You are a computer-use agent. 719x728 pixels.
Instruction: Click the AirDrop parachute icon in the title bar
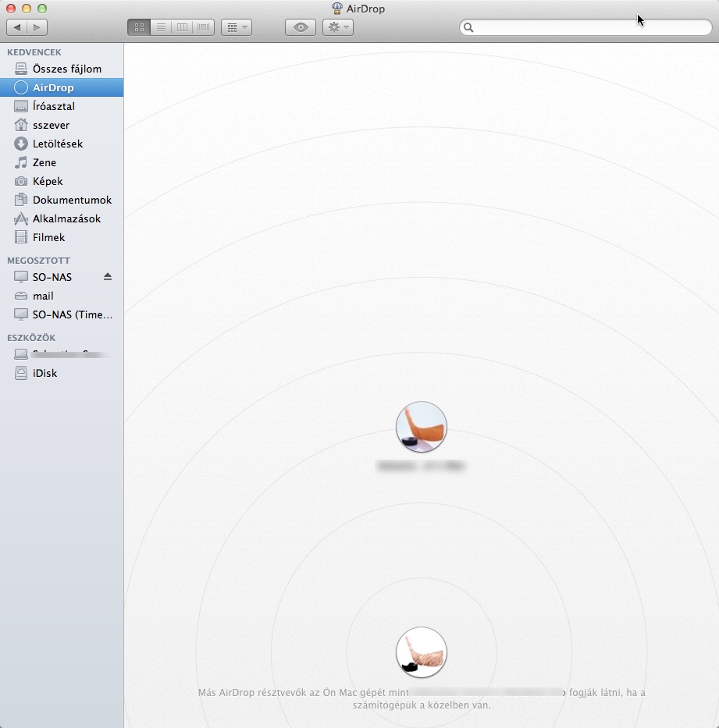click(x=337, y=9)
